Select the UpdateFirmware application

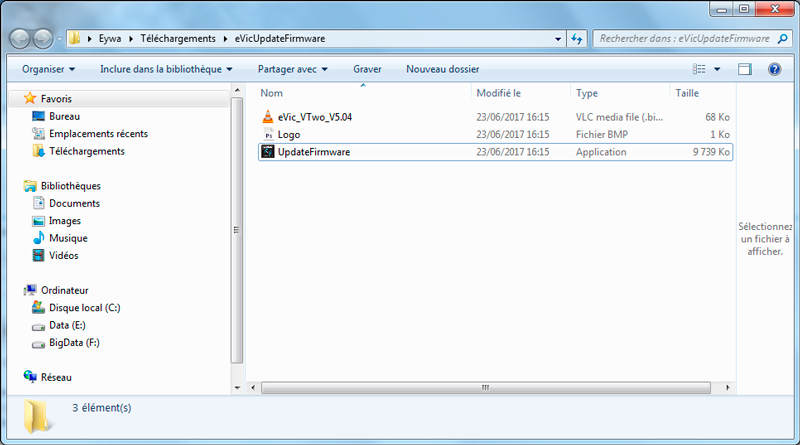tap(495, 152)
